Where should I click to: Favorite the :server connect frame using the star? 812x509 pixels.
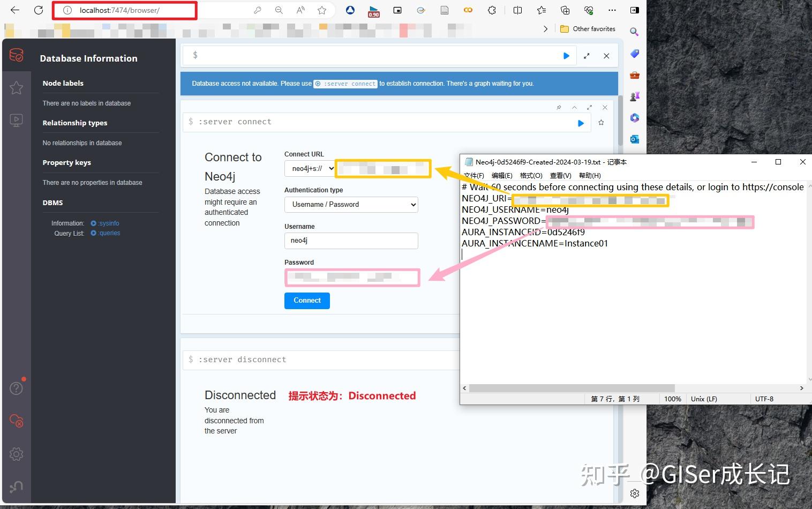(x=600, y=122)
